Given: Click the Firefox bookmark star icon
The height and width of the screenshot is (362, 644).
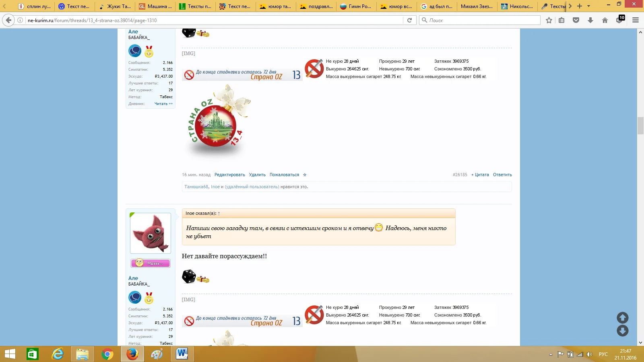Looking at the screenshot, I should click(549, 20).
